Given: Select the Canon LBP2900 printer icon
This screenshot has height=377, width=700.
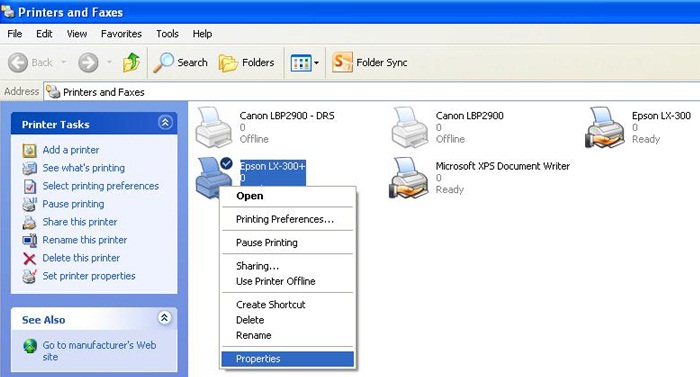Looking at the screenshot, I should pyautogui.click(x=410, y=127).
